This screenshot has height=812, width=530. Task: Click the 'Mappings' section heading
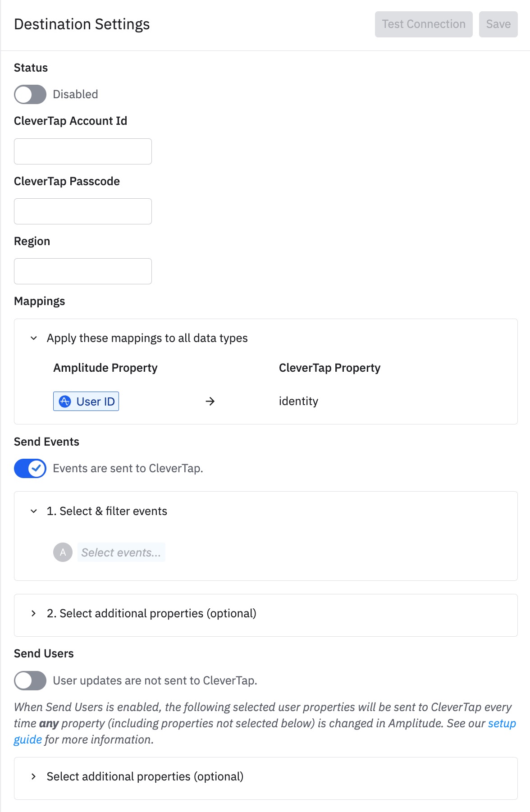pos(40,301)
